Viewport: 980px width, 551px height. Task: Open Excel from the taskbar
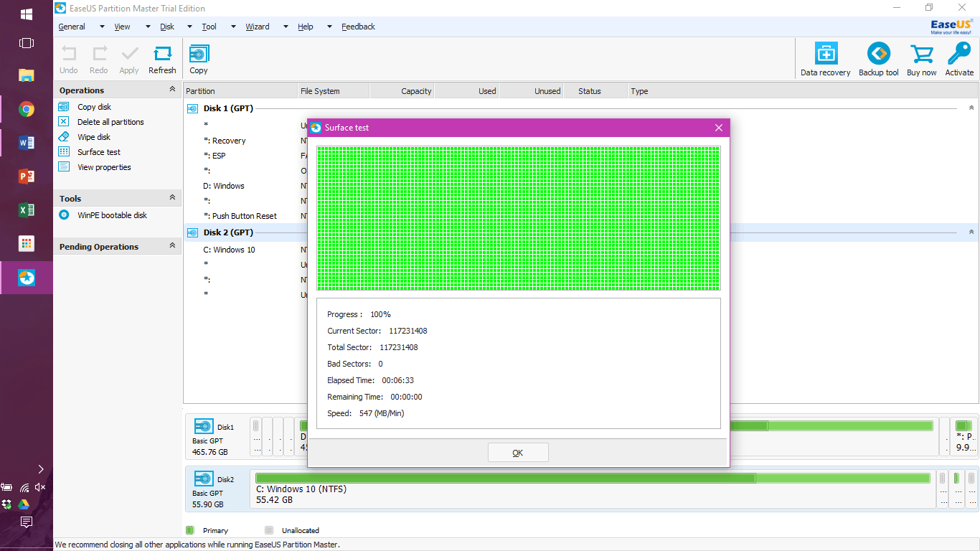(27, 210)
